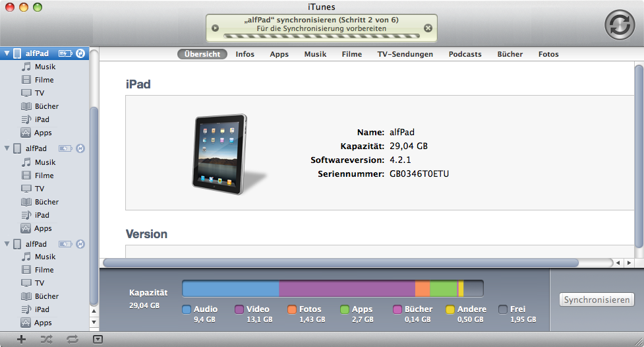Open the Musik tab in the top bar
The image size is (644, 347).
[315, 54]
